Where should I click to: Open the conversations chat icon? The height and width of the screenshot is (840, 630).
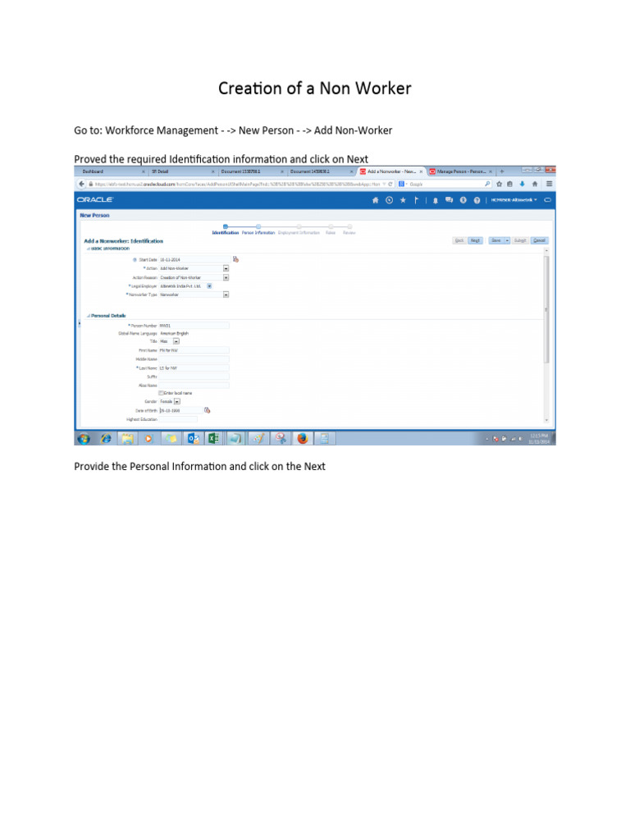449,200
